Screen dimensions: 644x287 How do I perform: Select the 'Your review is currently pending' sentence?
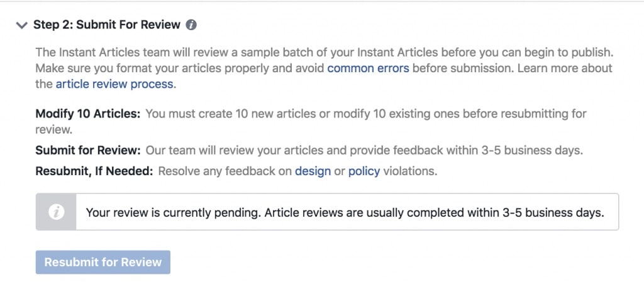click(174, 213)
